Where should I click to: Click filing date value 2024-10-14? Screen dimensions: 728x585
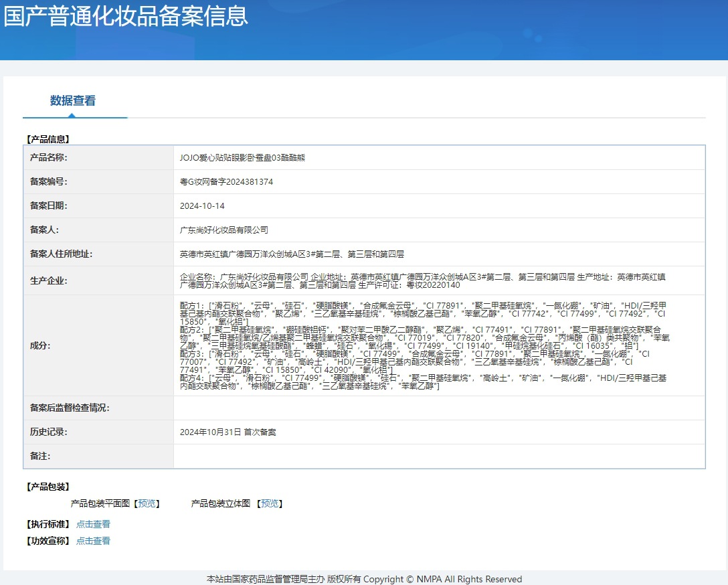[202, 206]
